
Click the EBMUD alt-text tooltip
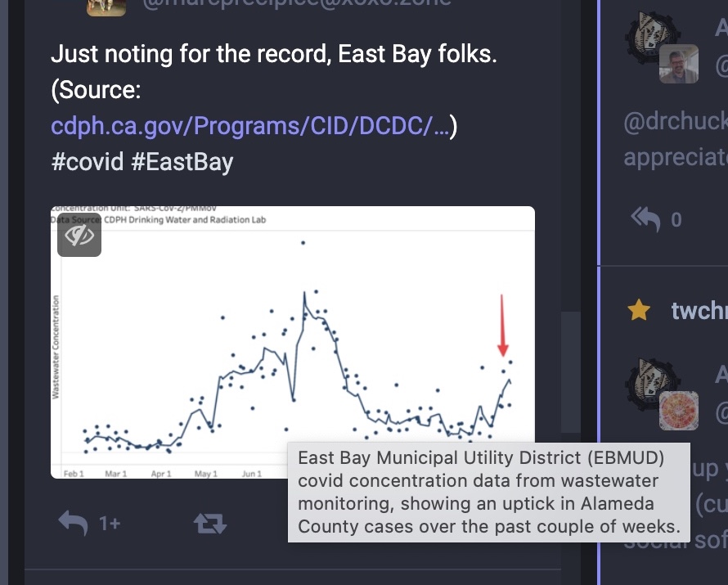(x=489, y=493)
